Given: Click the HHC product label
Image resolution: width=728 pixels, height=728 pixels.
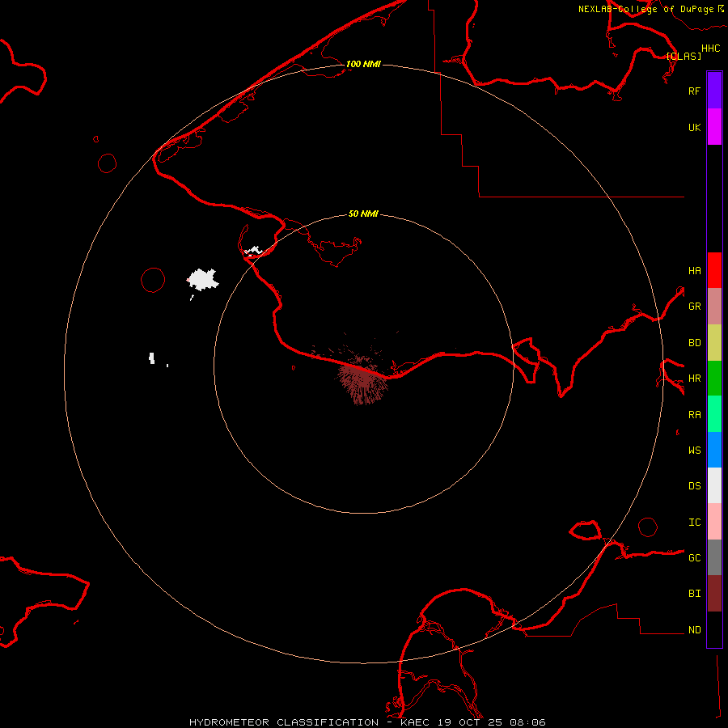Looking at the screenshot, I should 710,49.
